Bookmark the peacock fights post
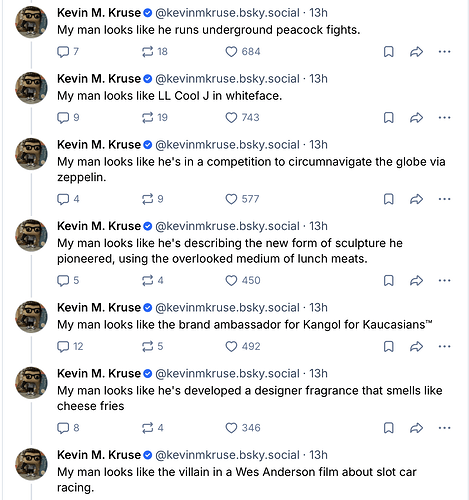This screenshot has height=500, width=469. (389, 52)
